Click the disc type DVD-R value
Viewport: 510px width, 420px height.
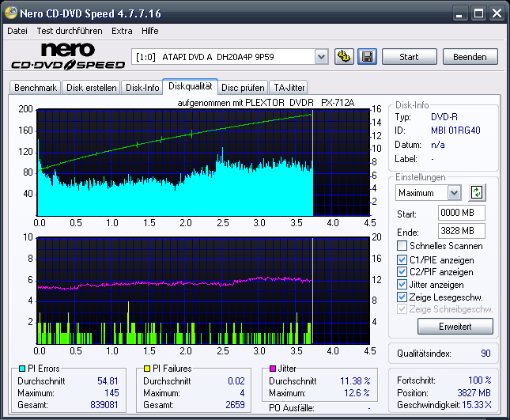(444, 117)
